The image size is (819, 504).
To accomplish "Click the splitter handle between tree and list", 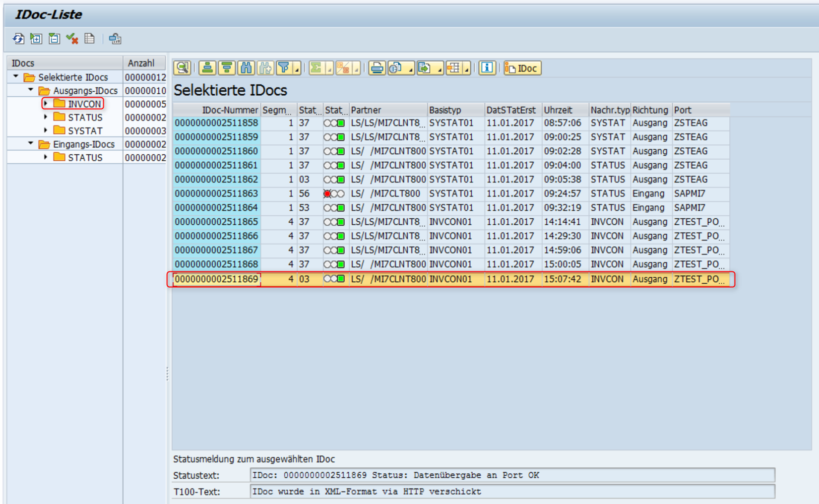I will point(168,373).
